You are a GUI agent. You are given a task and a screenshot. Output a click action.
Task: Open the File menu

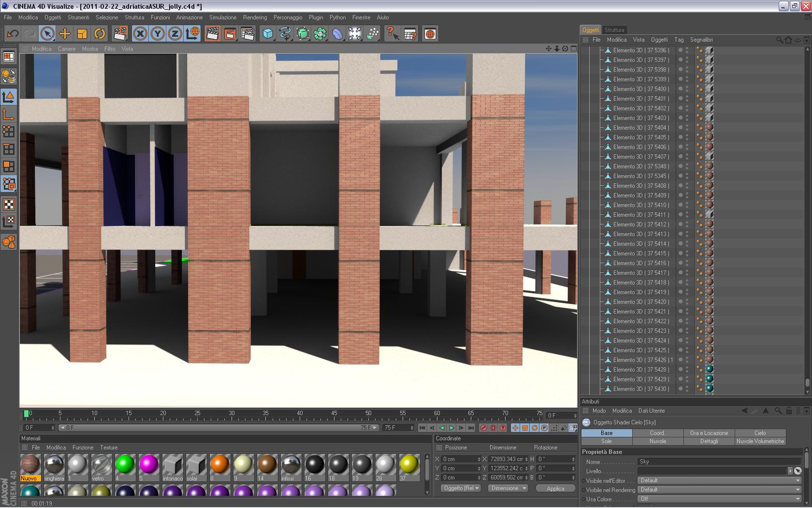coord(8,17)
